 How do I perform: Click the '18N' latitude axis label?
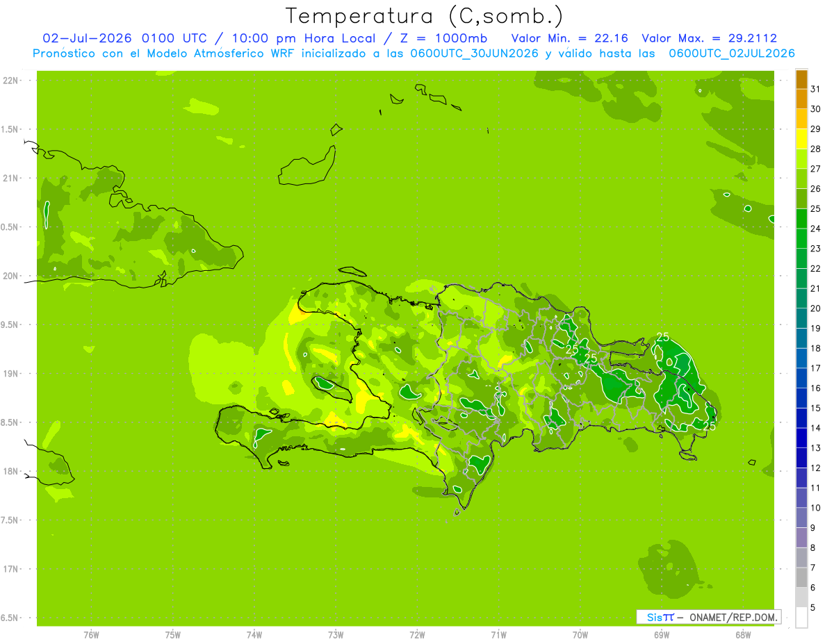(x=10, y=472)
